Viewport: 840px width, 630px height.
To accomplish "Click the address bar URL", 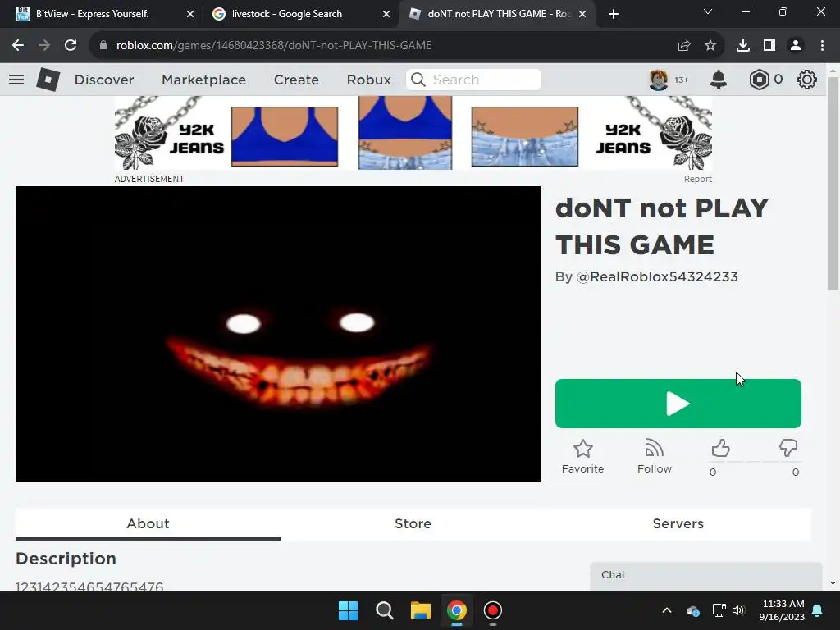I will pos(274,46).
